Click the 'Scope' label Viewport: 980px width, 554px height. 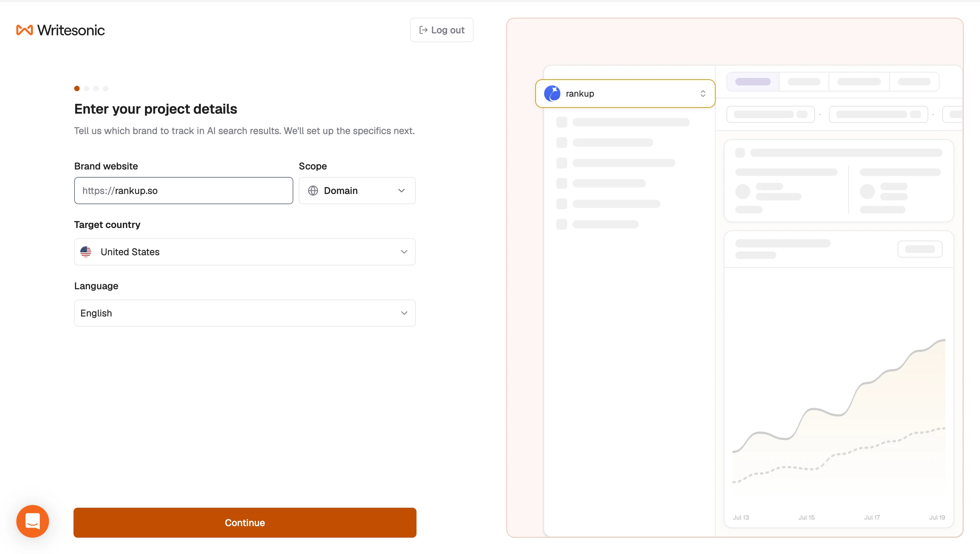point(313,166)
